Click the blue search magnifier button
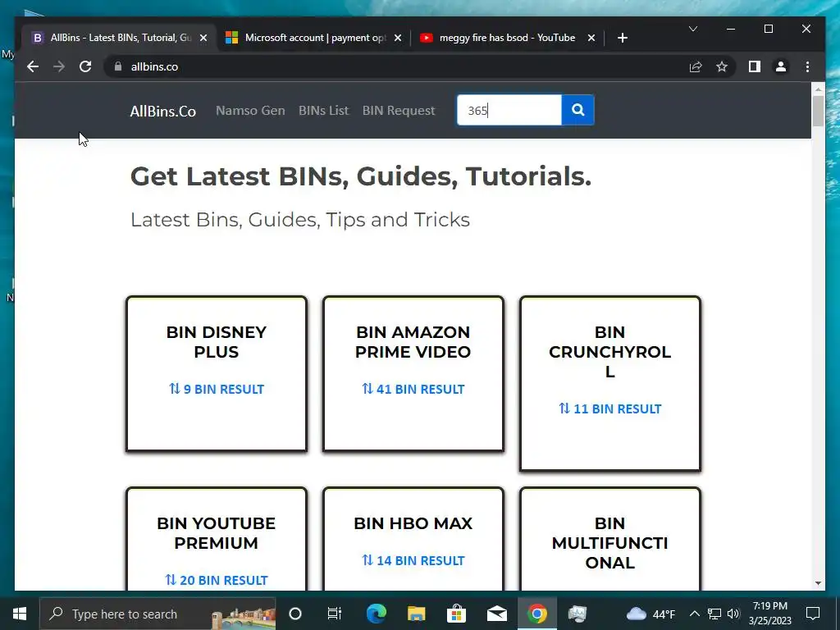 pyautogui.click(x=577, y=110)
